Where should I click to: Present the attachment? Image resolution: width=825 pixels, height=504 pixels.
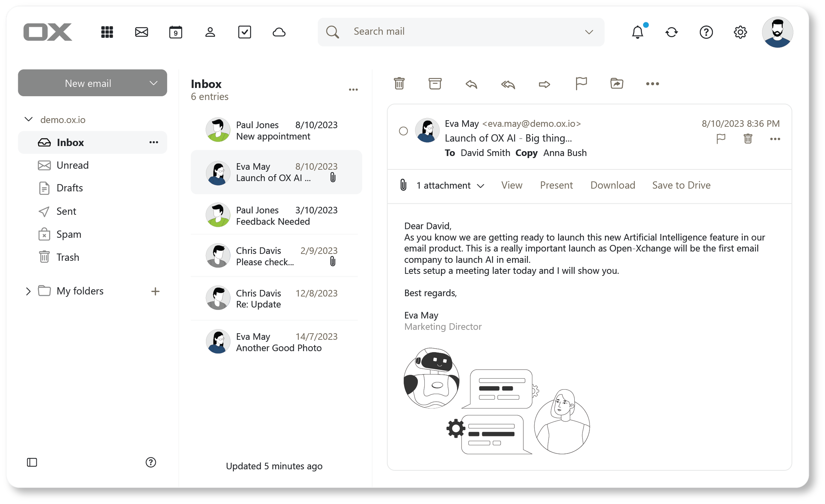556,185
